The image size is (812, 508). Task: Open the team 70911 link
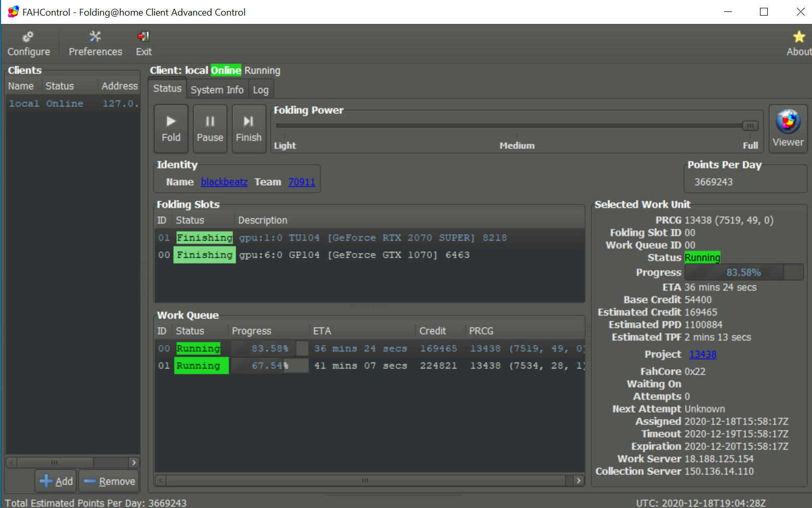pyautogui.click(x=302, y=182)
